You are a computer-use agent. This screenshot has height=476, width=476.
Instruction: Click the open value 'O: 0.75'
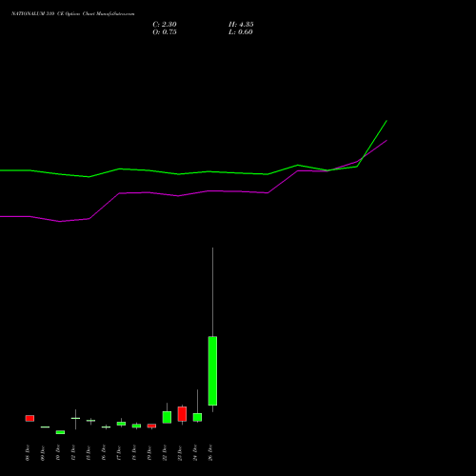(x=165, y=32)
